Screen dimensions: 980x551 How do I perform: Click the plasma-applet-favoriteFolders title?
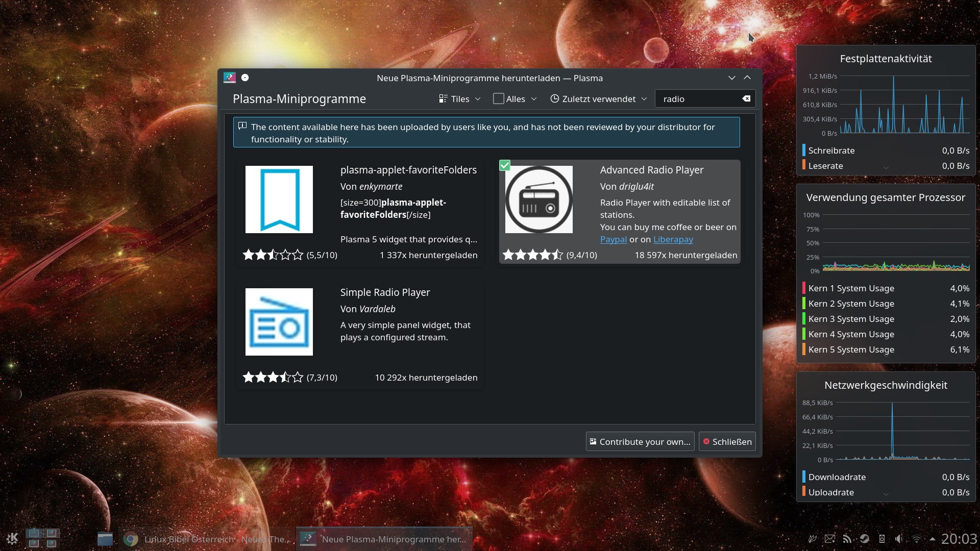point(409,170)
